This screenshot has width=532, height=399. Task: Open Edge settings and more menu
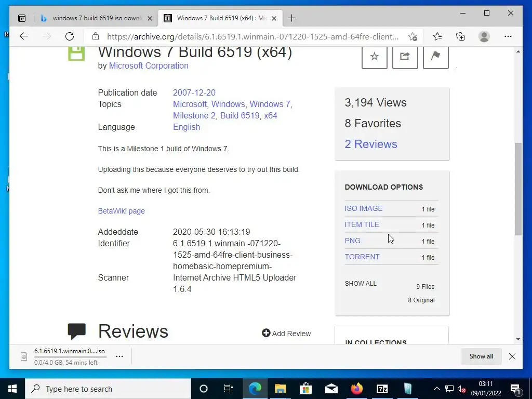coord(508,36)
